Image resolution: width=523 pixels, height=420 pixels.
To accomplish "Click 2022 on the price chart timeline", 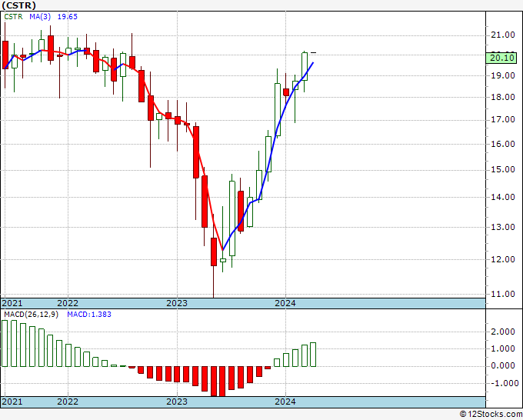I will click(x=68, y=303).
